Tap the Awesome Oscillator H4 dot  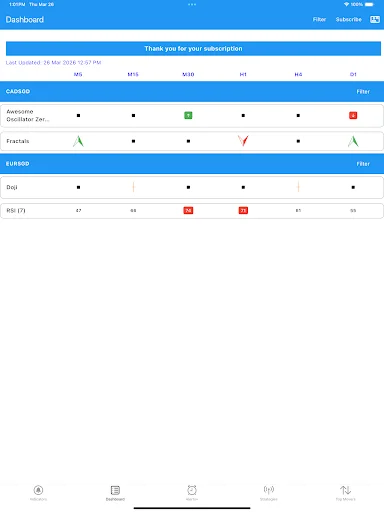(x=298, y=115)
